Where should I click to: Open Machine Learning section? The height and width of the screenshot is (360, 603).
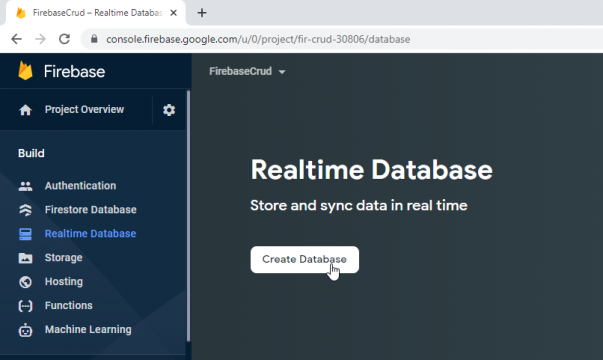tap(88, 330)
